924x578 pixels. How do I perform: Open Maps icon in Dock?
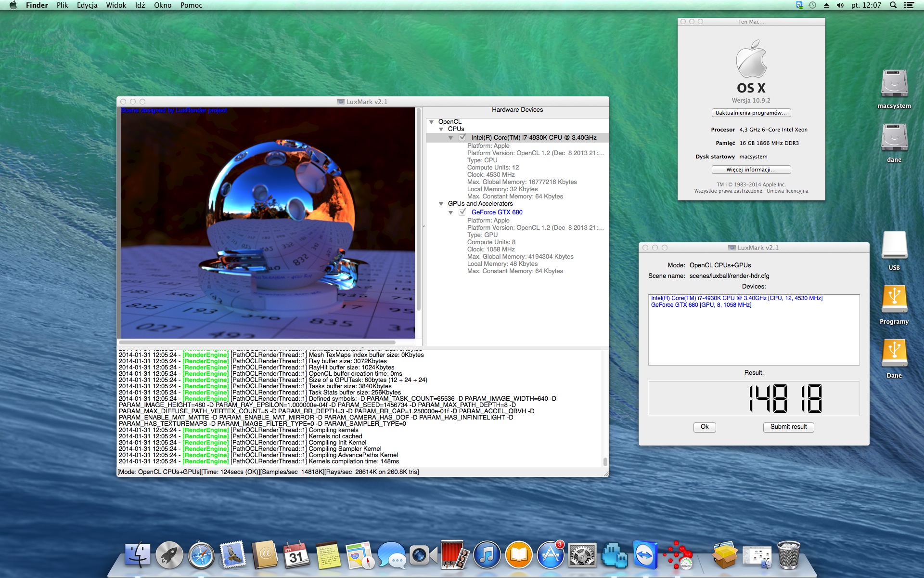[x=360, y=555]
